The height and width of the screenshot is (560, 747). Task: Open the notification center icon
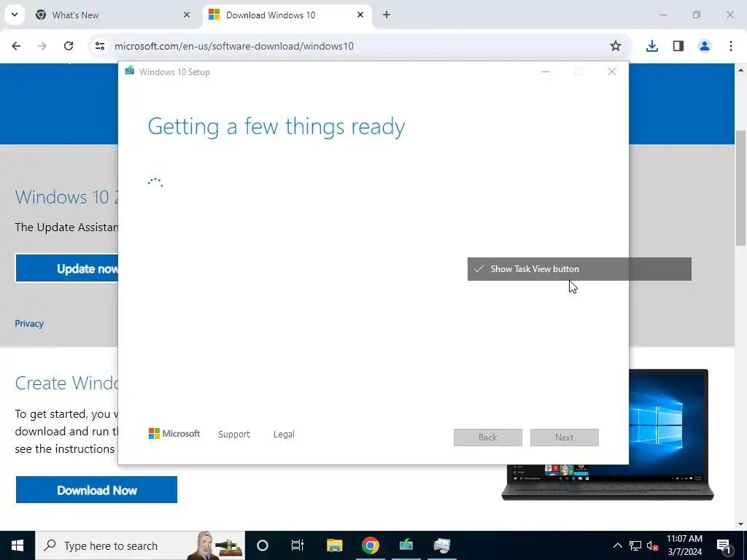(x=724, y=545)
